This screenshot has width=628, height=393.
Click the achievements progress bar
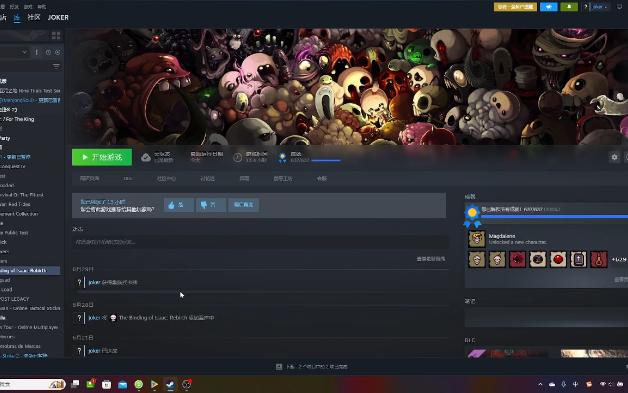tap(554, 217)
